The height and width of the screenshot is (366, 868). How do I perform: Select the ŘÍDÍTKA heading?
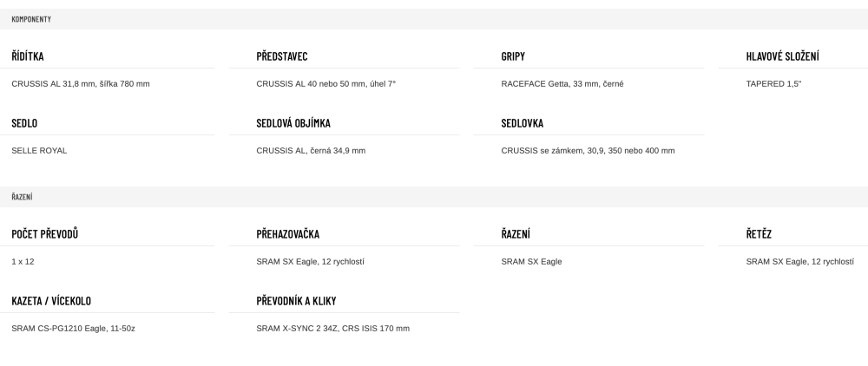[28, 56]
